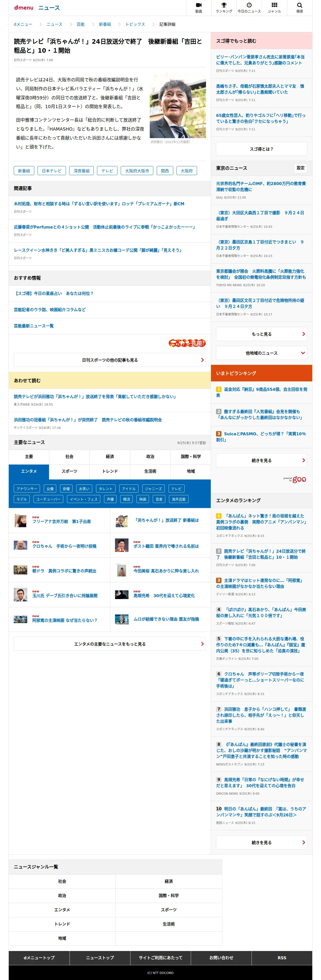Open エンタメ in news genre list
This screenshot has width=321, height=980.
tap(62, 910)
